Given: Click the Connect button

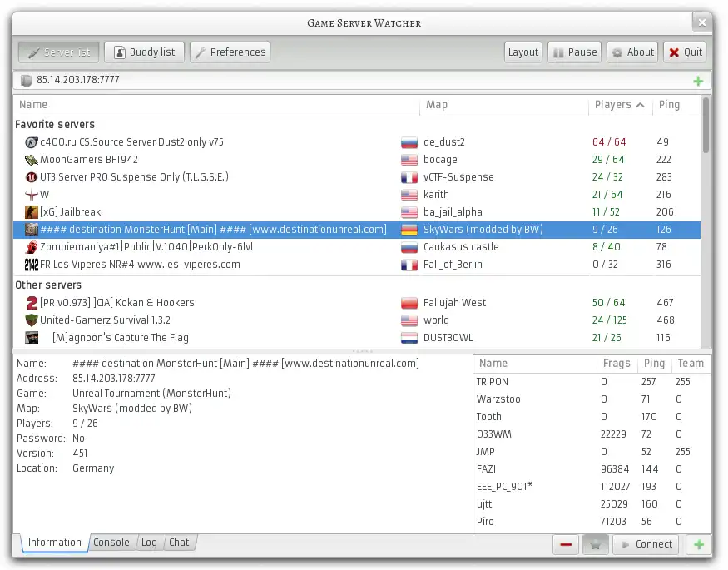Looking at the screenshot, I should click(646, 544).
